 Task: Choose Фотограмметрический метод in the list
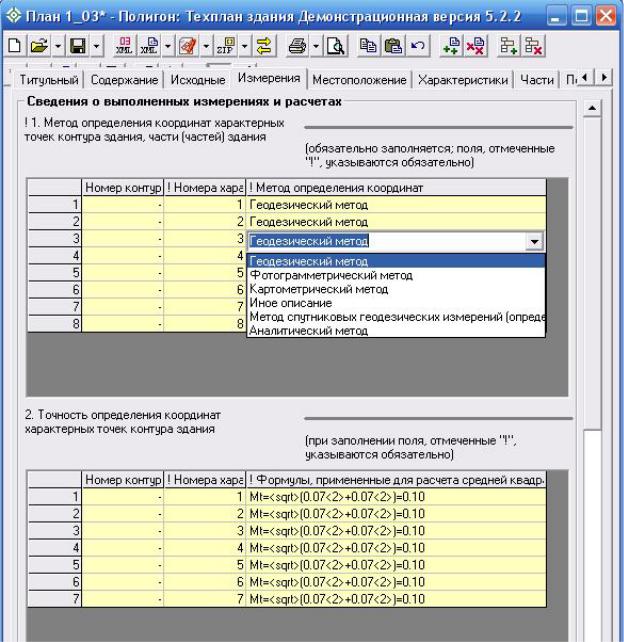point(396,275)
